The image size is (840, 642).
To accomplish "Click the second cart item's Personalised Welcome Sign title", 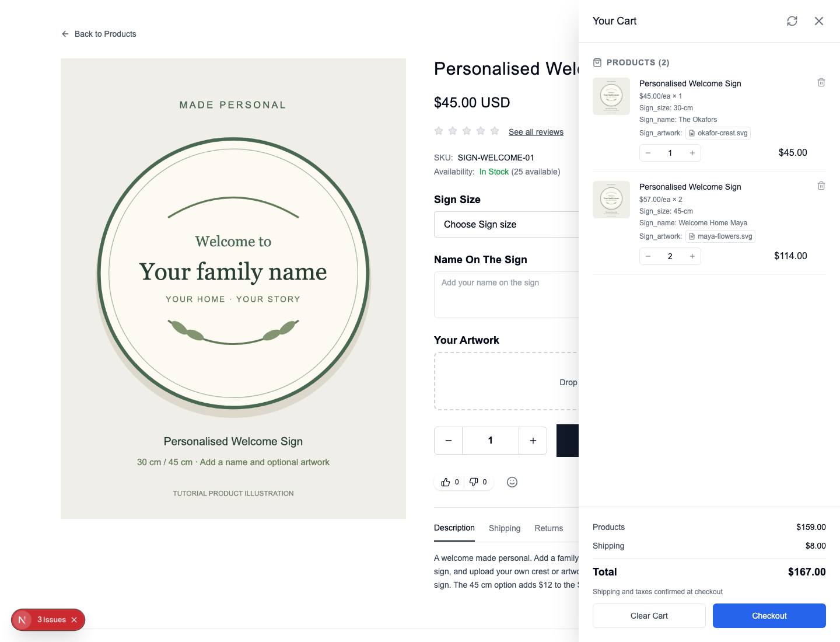I will coord(690,187).
